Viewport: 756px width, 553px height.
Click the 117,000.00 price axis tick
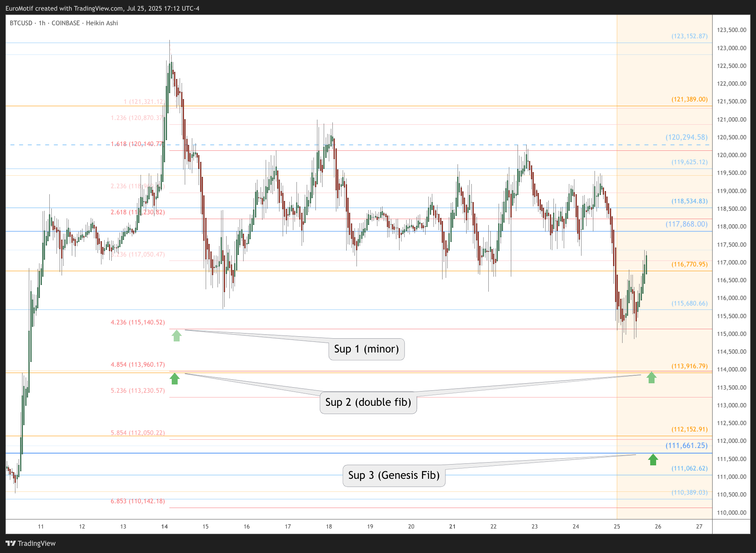732,262
